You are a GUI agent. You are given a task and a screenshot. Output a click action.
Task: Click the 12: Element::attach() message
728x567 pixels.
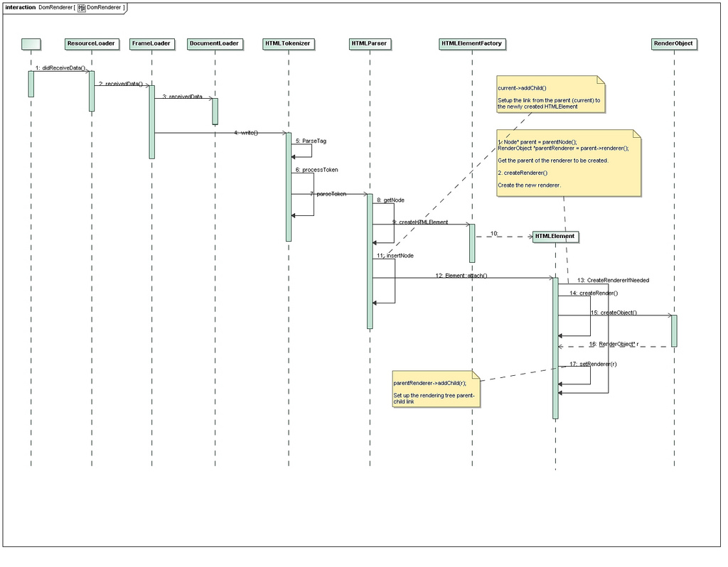(462, 275)
